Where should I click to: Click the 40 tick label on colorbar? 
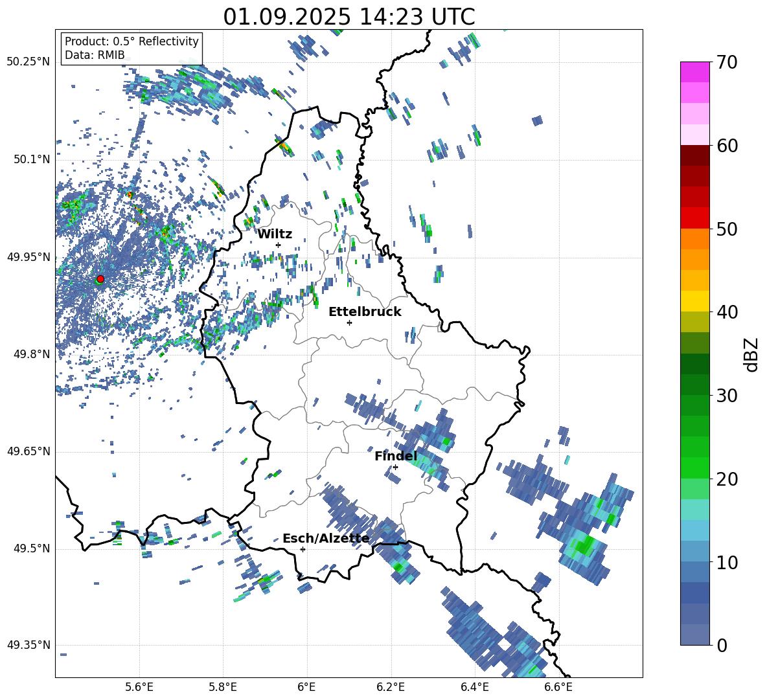coord(727,312)
